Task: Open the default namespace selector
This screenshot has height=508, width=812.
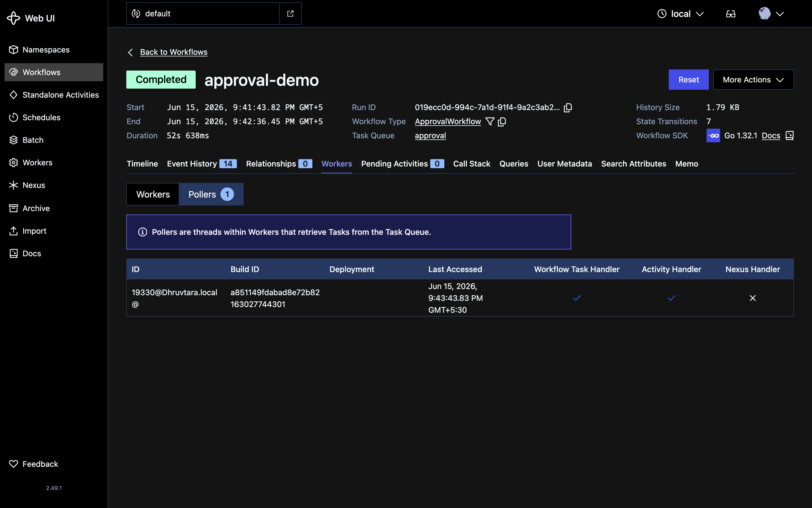Action: click(x=203, y=14)
